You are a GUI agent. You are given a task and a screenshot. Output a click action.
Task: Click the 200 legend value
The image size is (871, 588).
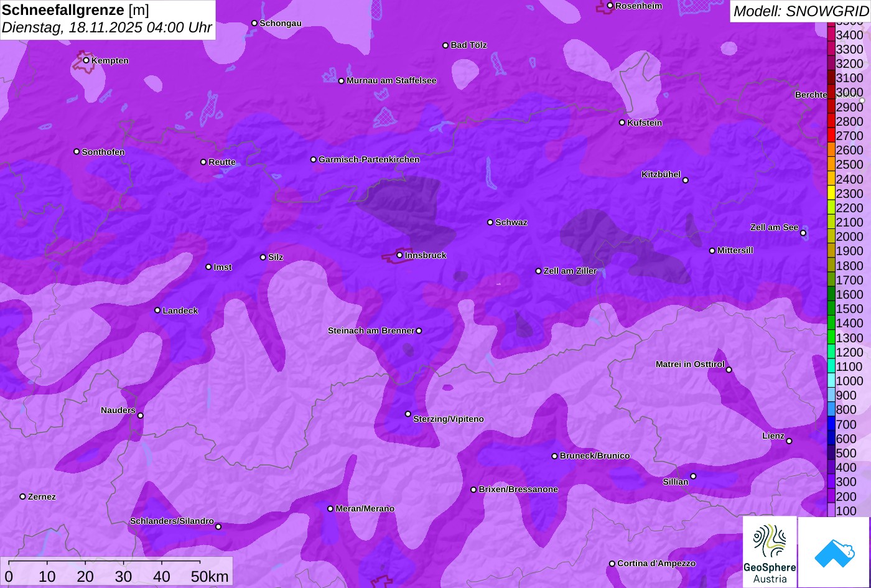(846, 497)
